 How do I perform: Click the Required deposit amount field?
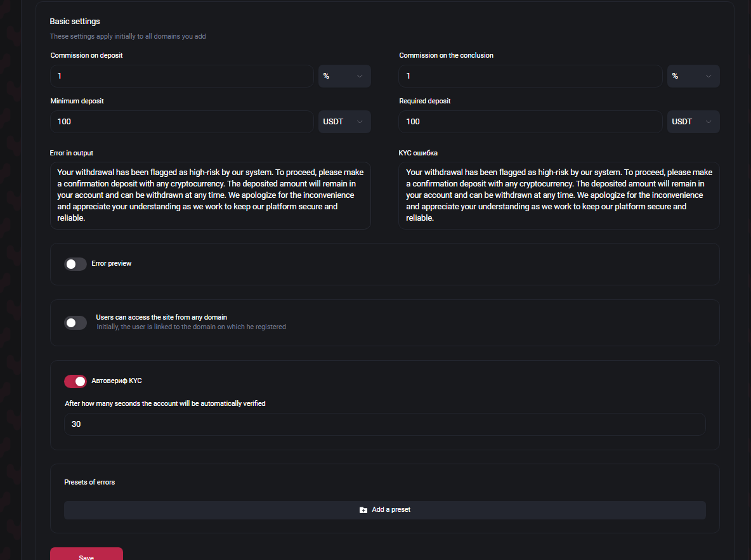(530, 122)
